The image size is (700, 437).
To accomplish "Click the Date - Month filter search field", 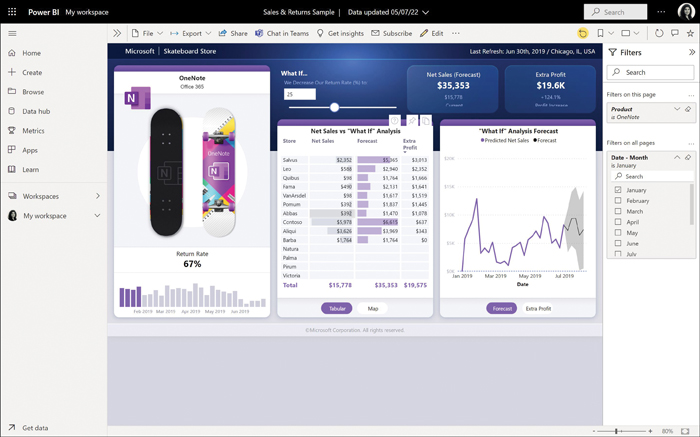I will point(651,176).
